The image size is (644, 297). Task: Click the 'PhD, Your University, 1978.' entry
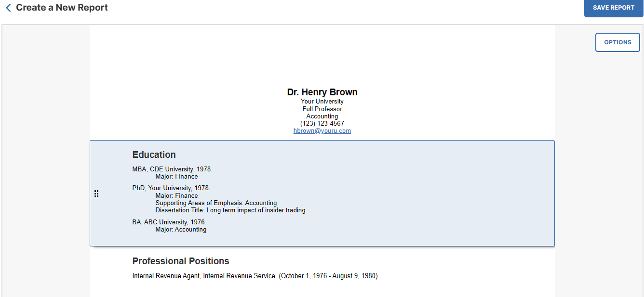pos(172,188)
